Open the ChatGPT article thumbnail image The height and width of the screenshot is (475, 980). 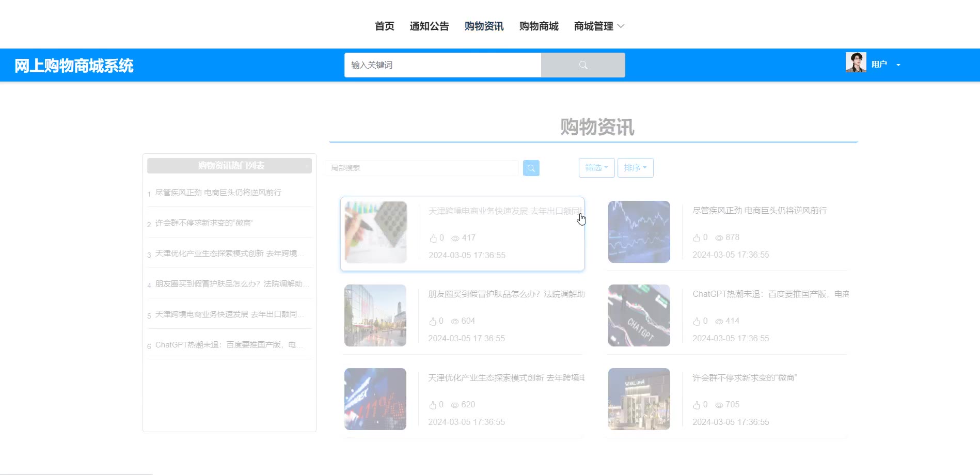[639, 315]
